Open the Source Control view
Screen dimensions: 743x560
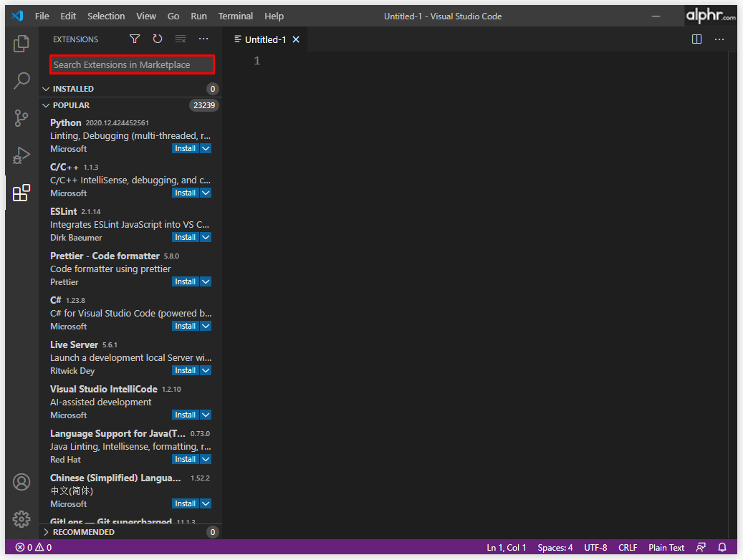[x=21, y=117]
